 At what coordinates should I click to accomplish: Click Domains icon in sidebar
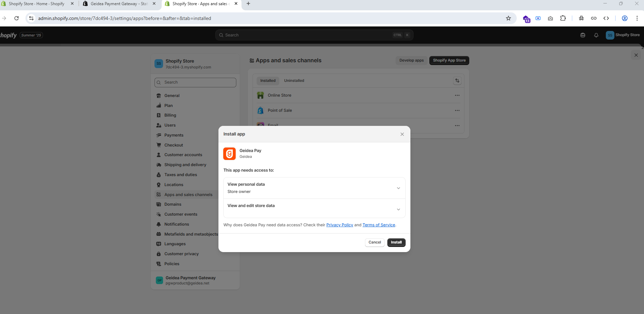point(159,205)
